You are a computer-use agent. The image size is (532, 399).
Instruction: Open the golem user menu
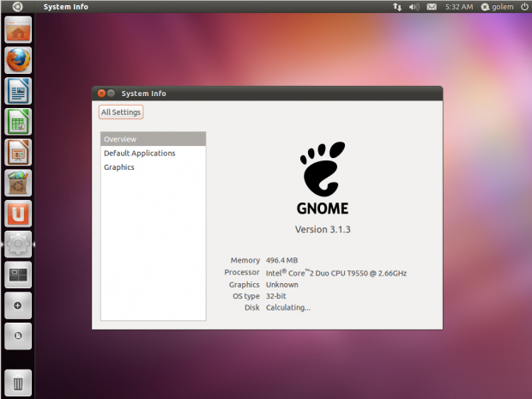(x=498, y=7)
